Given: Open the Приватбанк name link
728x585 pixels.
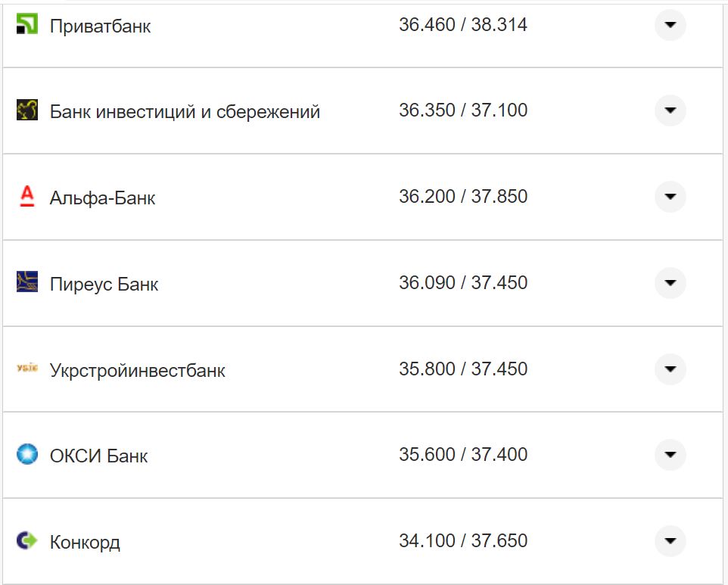Looking at the screenshot, I should [100, 26].
